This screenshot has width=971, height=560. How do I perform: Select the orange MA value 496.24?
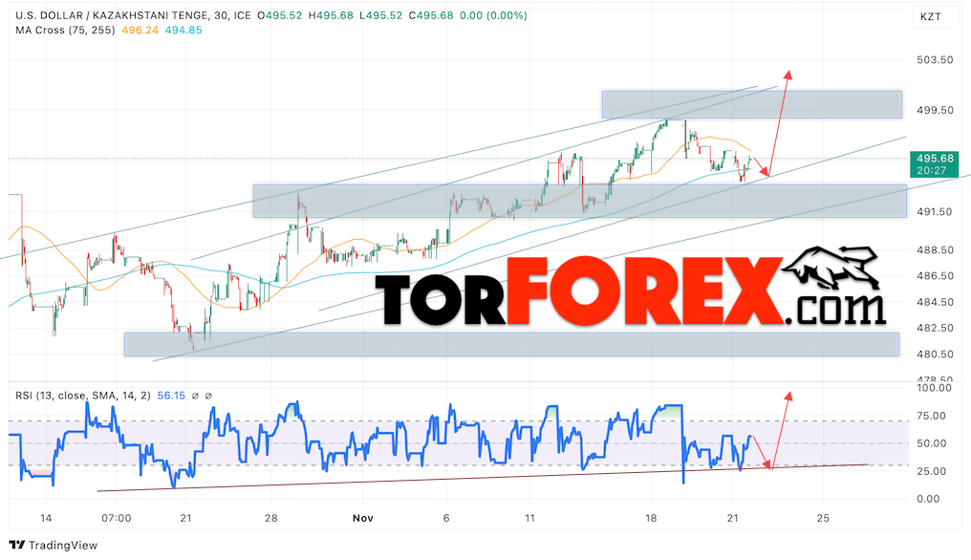140,30
